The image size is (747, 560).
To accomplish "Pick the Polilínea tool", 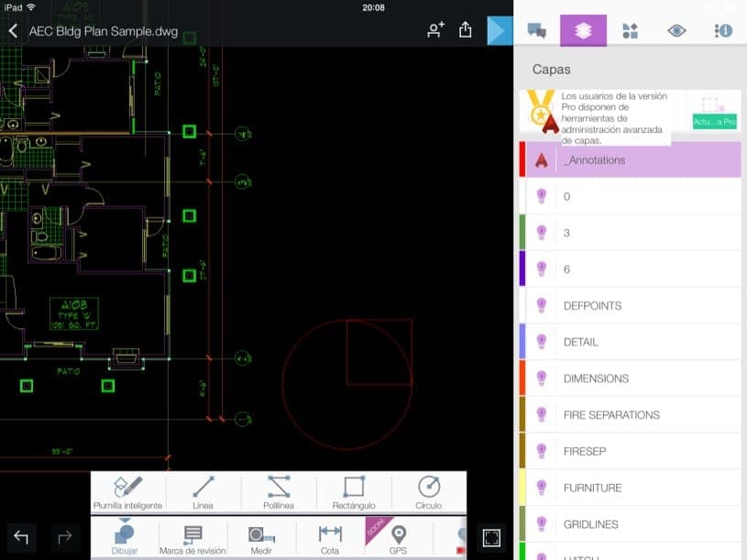I will [x=278, y=492].
